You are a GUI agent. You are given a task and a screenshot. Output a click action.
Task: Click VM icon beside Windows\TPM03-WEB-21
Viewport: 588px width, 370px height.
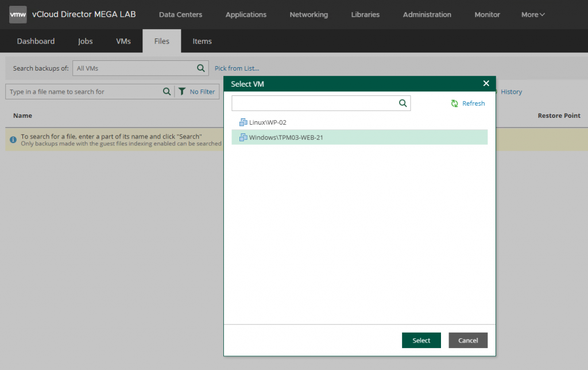(243, 137)
